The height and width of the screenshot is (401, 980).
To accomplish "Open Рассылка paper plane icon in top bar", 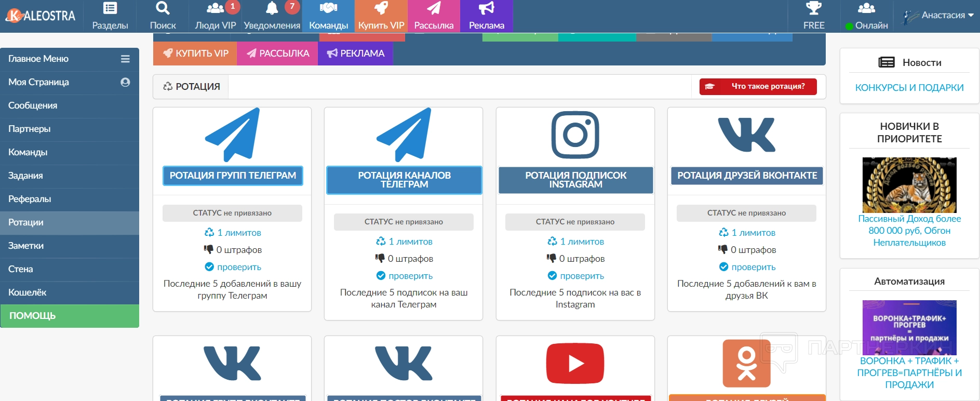I will click(x=434, y=8).
